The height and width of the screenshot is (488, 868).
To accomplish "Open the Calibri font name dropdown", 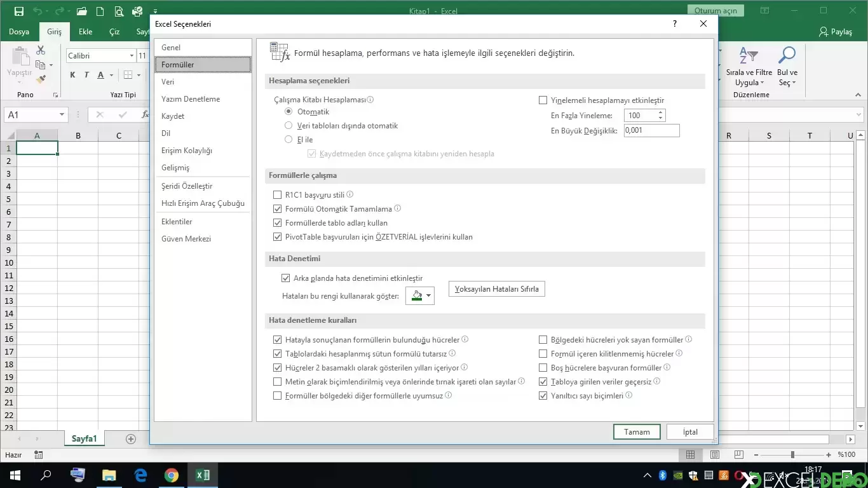I will click(x=132, y=56).
